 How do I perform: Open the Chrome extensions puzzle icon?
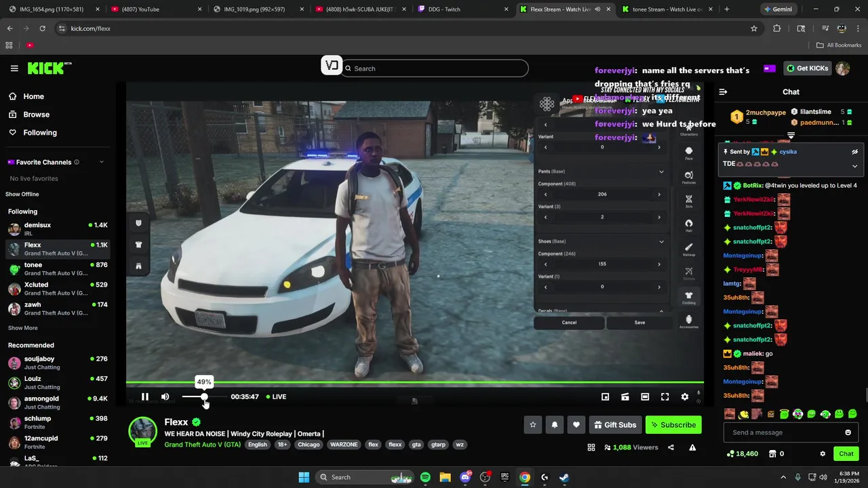[777, 28]
